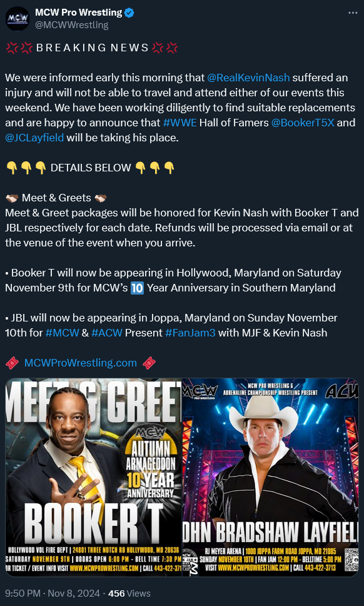Click the 456 Views count
This screenshot has width=364, height=606.
129,593
